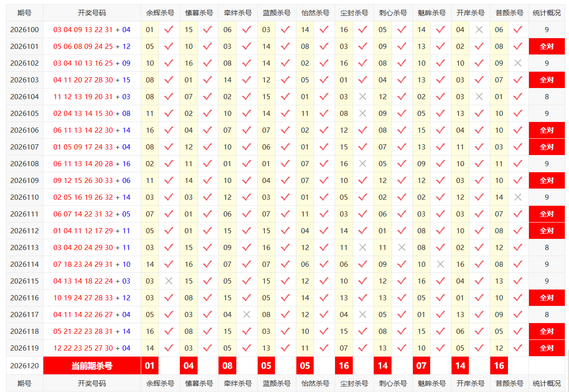The width and height of the screenshot is (569, 392).
Task: Click the red check in row 2026119 under 昔颜杀号
Action: point(518,348)
